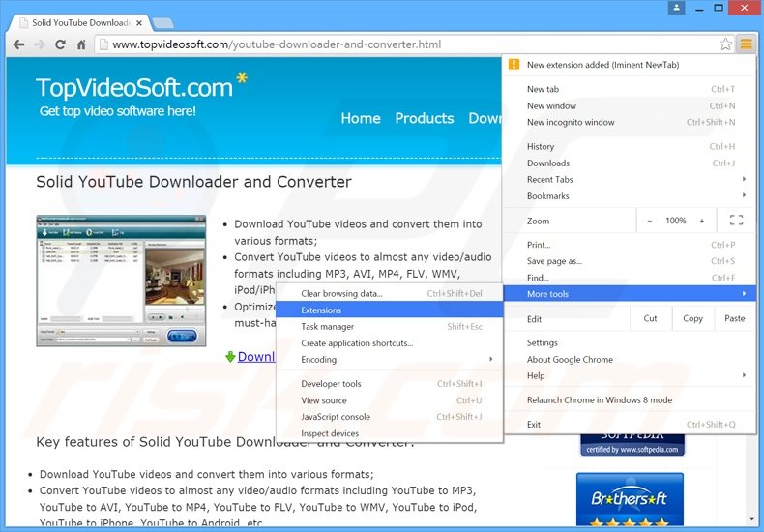764x532 pixels.
Task: Open a new tab with the tab button
Action: coord(162,23)
